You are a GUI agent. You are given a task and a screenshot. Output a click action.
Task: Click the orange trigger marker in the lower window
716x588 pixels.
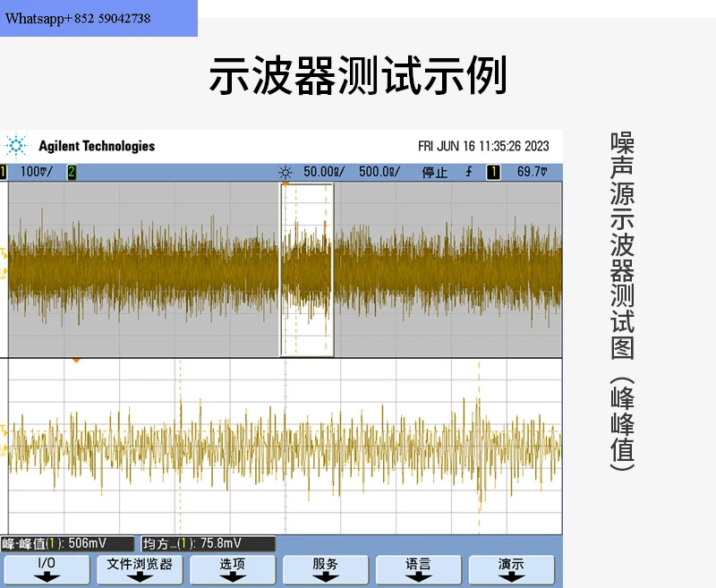pos(76,361)
